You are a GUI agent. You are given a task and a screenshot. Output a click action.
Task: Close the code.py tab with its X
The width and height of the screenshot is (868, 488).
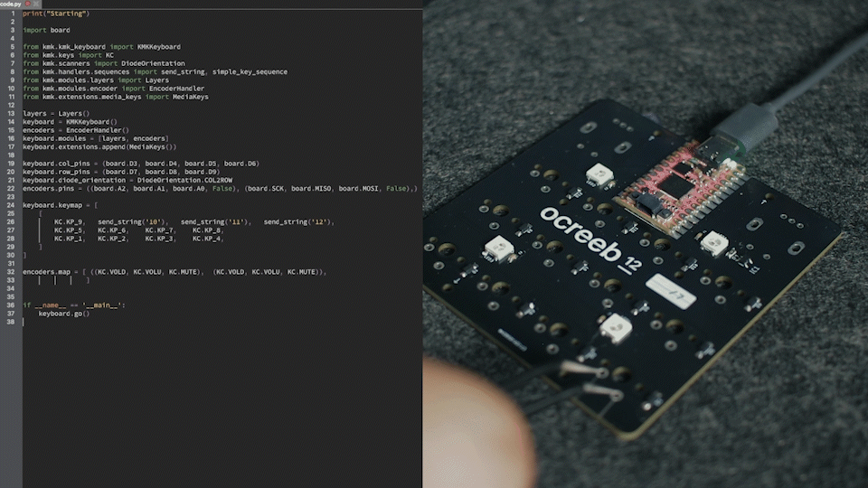tap(35, 4)
